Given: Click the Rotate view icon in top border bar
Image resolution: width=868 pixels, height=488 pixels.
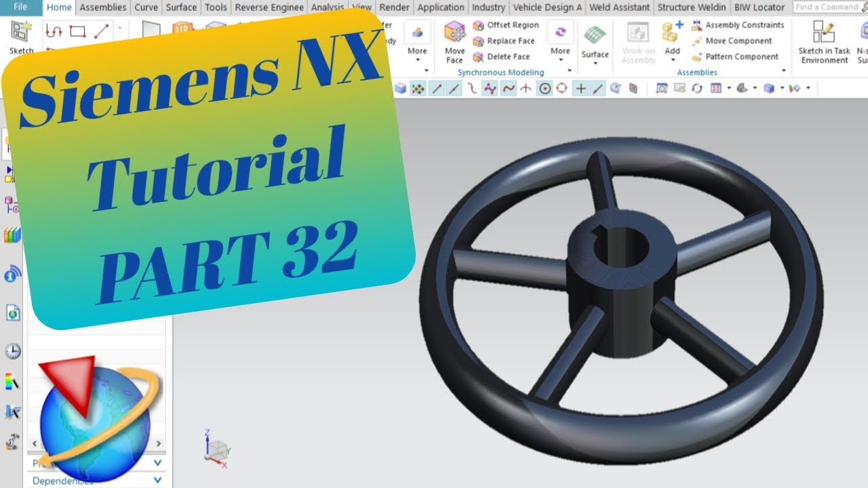Looking at the screenshot, I should [x=696, y=89].
